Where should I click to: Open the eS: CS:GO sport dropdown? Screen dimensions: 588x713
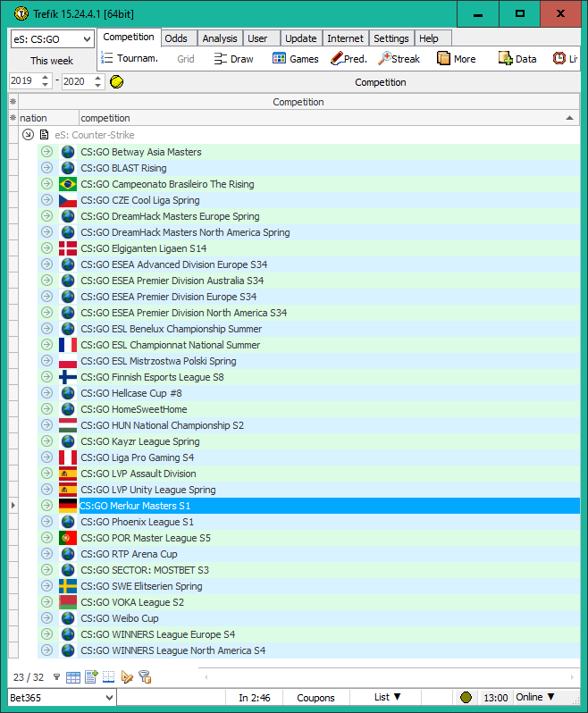[52, 39]
